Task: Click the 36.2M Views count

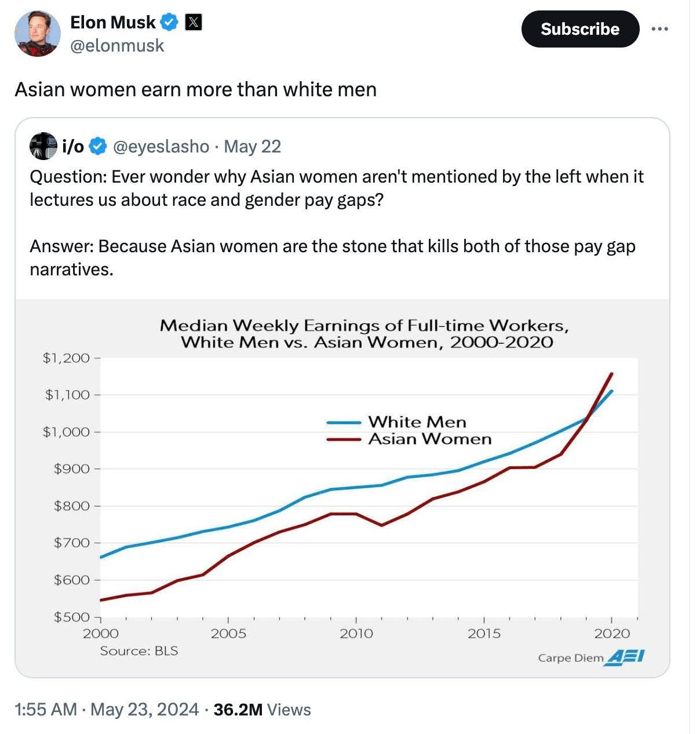Action: coord(262,710)
